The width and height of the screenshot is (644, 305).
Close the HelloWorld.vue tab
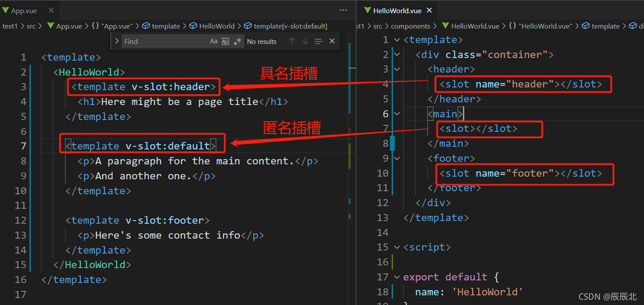tap(430, 10)
